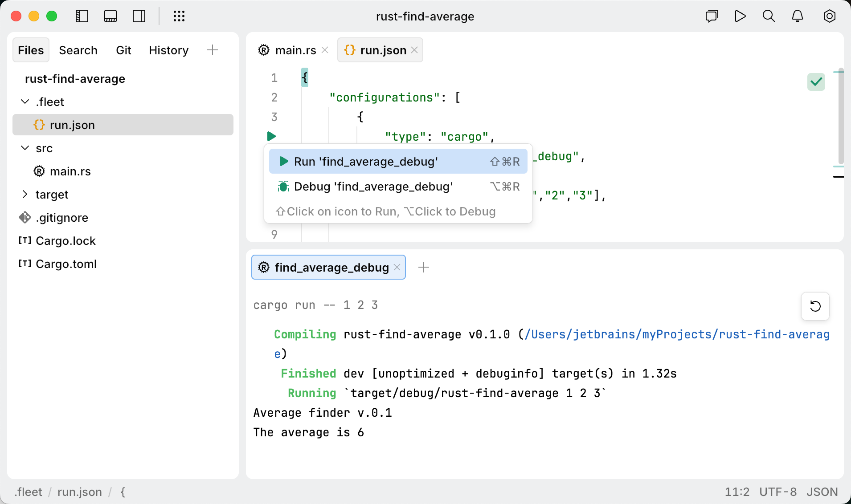Open the AI chat assistant icon
The image size is (851, 504).
click(712, 16)
